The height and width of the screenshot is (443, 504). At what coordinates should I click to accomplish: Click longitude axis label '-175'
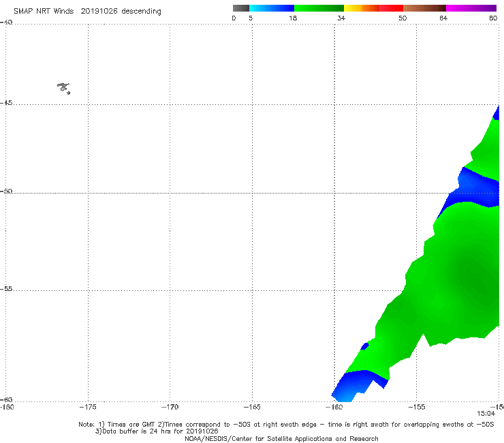(x=88, y=407)
